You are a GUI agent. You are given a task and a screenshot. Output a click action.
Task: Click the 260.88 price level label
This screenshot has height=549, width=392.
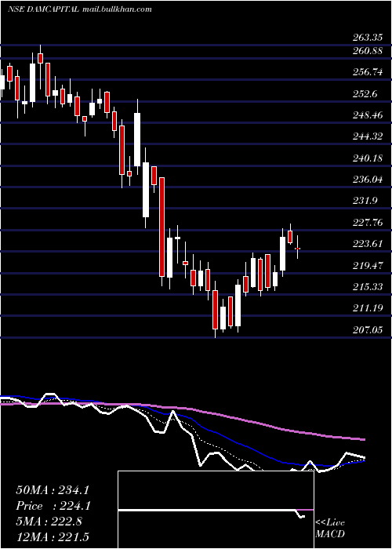367,51
